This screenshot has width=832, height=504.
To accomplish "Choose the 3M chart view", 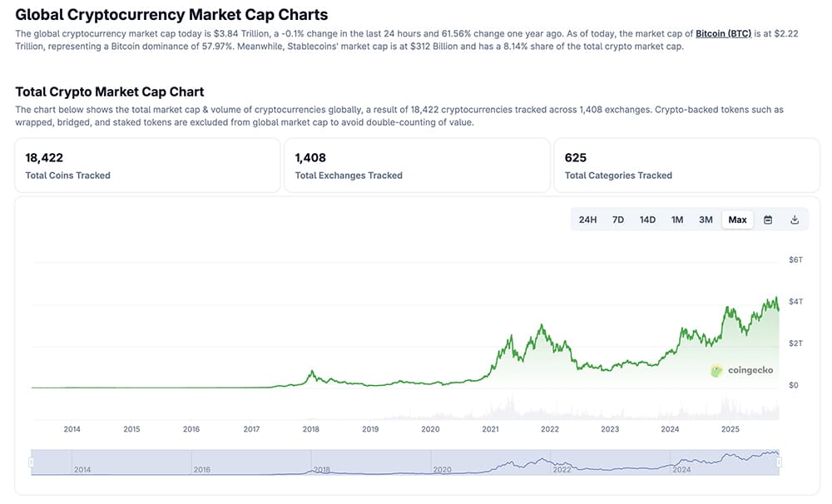I will (x=706, y=219).
